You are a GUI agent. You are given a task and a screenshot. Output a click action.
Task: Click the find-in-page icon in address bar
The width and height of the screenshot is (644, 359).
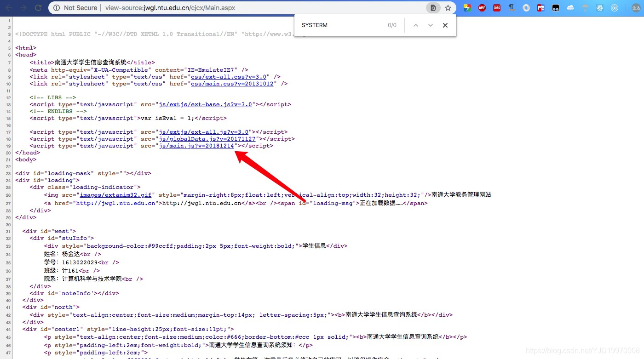(433, 8)
